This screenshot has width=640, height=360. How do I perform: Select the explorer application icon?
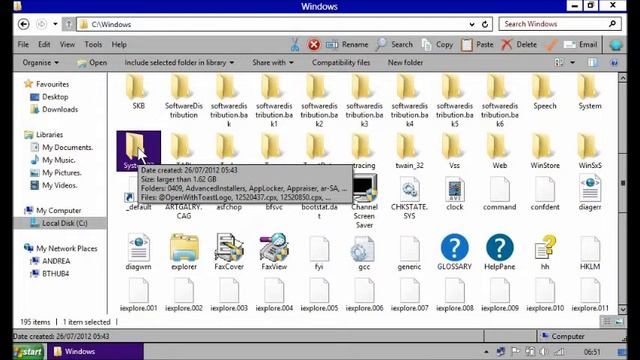[x=184, y=251]
